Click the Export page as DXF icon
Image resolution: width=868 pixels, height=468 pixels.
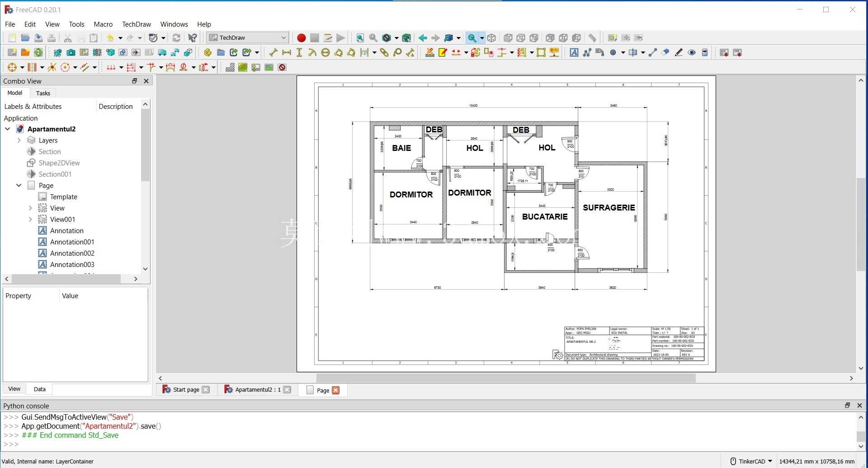tap(737, 53)
